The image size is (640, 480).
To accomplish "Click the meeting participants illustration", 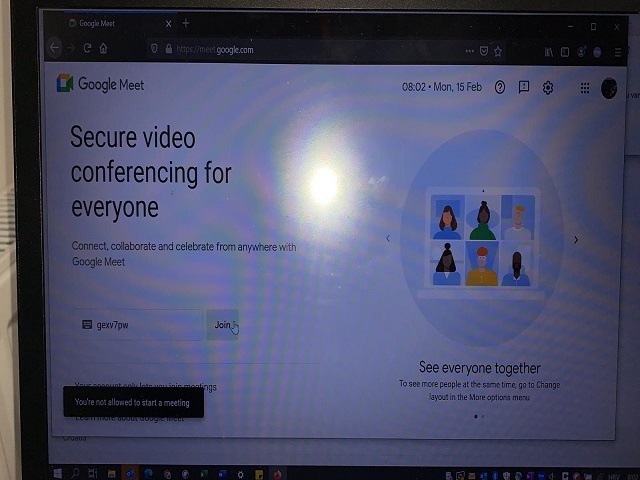I will click(483, 240).
